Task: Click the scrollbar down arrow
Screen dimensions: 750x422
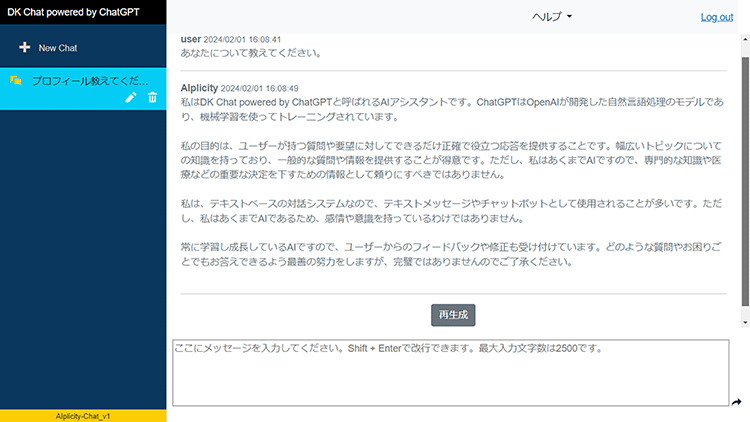Action: point(743,322)
